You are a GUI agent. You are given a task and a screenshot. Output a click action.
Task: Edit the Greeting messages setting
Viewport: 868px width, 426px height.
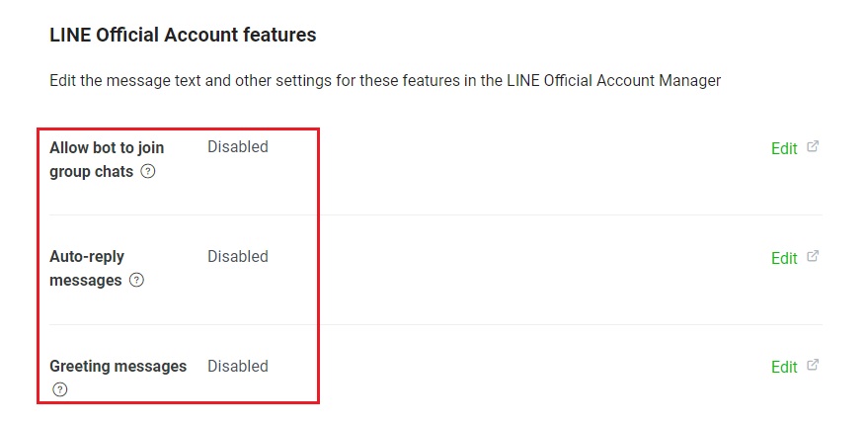coord(784,367)
